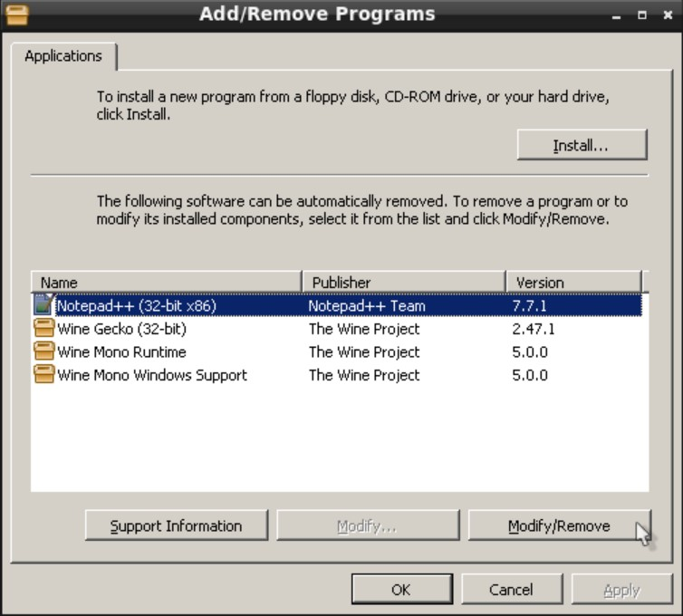683x616 pixels.
Task: Click the greyed-out Apply button
Action: (x=621, y=590)
